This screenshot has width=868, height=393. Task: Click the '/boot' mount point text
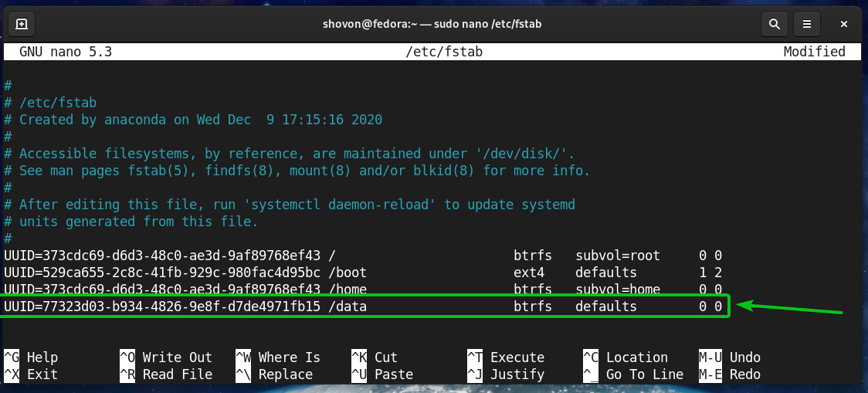pyautogui.click(x=348, y=273)
